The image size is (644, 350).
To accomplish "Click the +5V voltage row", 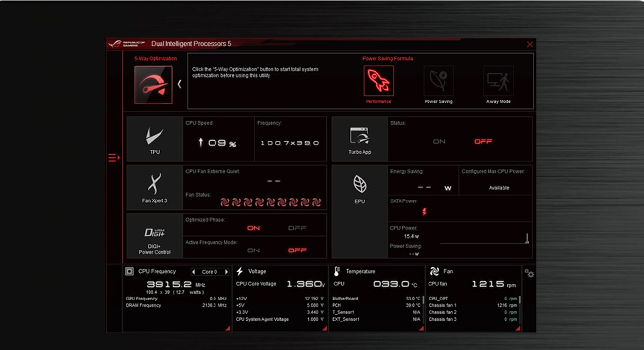I will 280,305.
